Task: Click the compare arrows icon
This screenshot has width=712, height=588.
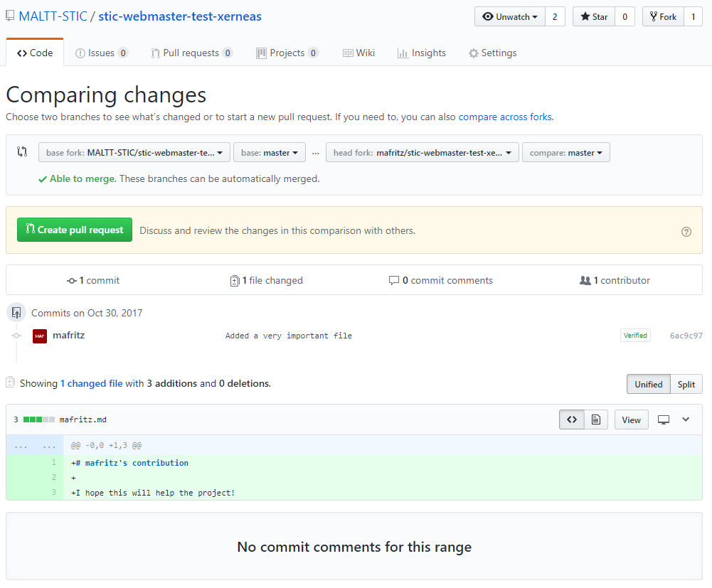Action: 22,151
